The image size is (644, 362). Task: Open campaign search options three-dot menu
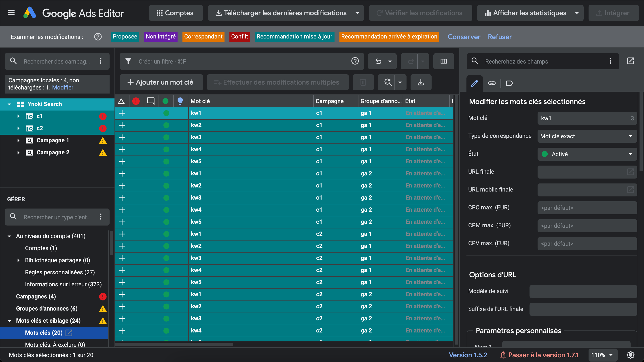101,61
